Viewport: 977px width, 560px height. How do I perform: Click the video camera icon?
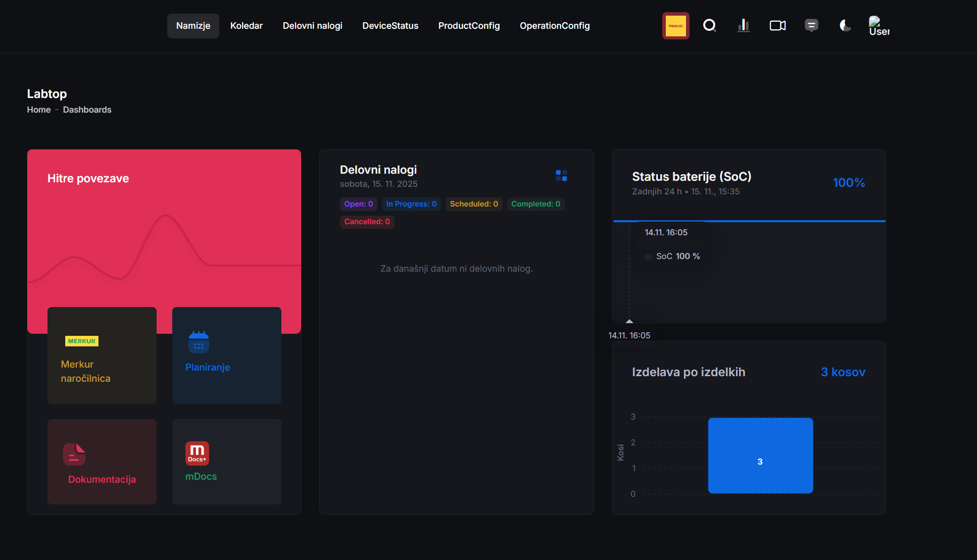777,25
